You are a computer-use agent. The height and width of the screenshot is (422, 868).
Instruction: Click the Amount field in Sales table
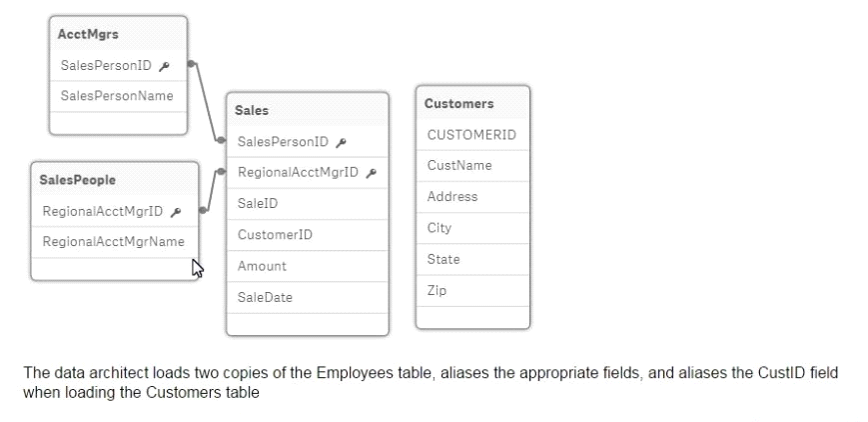click(308, 266)
